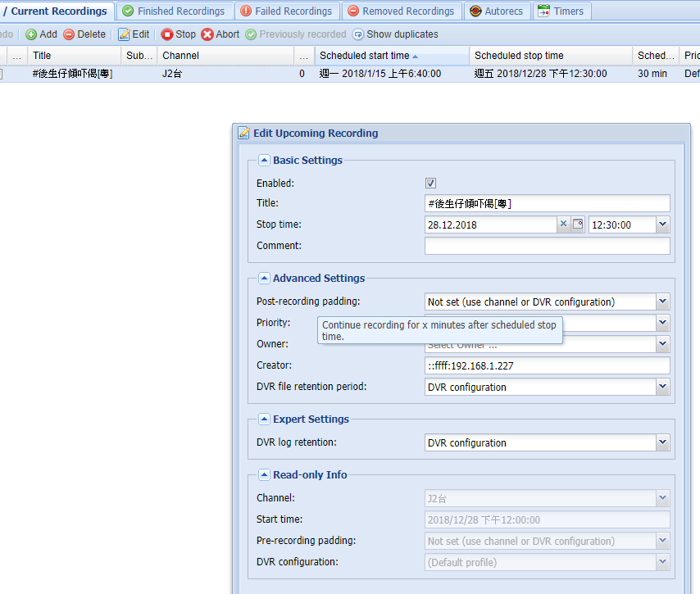
Task: Click the Title input field
Action: (x=548, y=203)
